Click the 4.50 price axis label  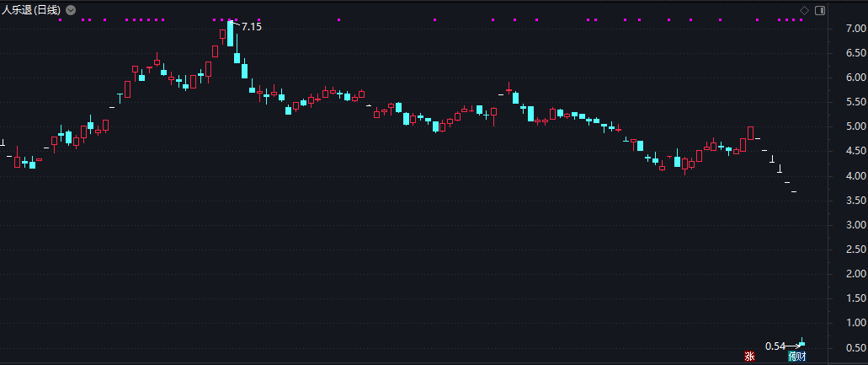click(x=856, y=151)
